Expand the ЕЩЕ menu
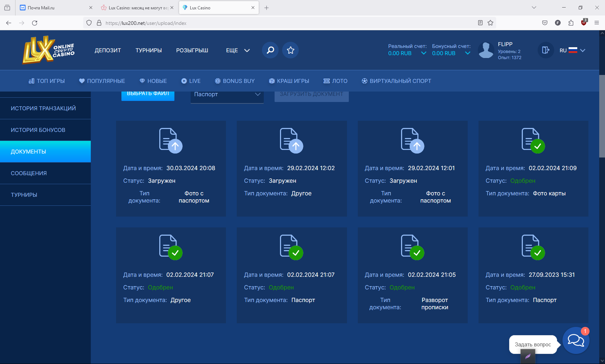 click(x=237, y=50)
